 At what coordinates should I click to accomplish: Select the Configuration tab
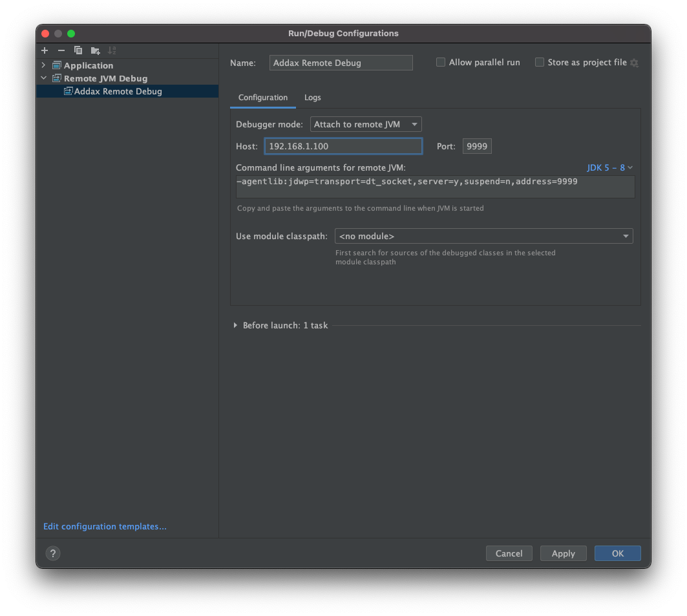[x=262, y=98]
